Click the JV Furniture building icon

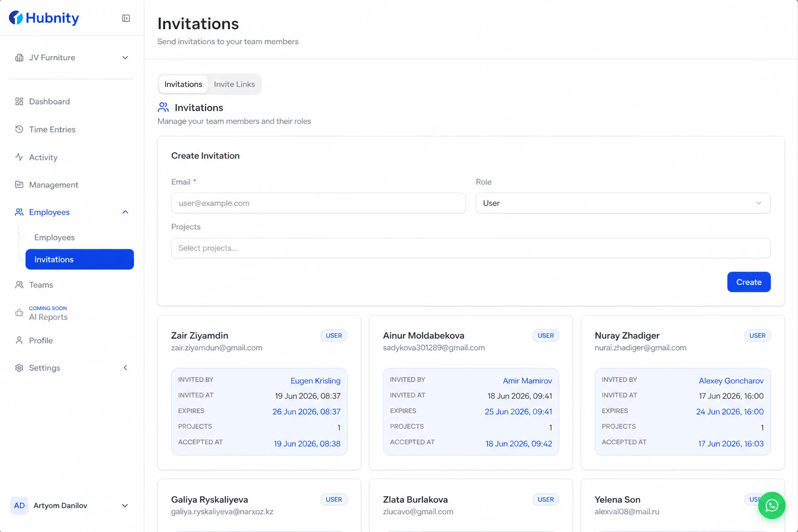pos(19,58)
